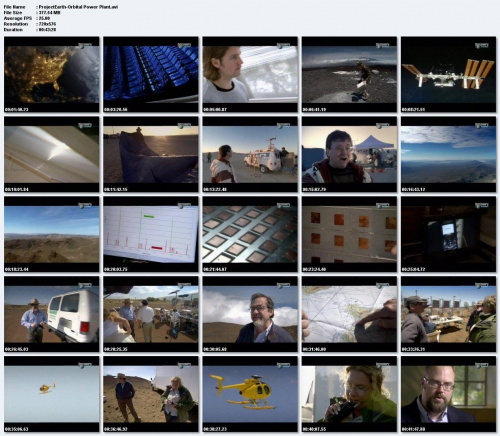Viewport: 500px width, 436px height.
Task: Select thumbnail of man near white canopy tent
Action: 349,154
